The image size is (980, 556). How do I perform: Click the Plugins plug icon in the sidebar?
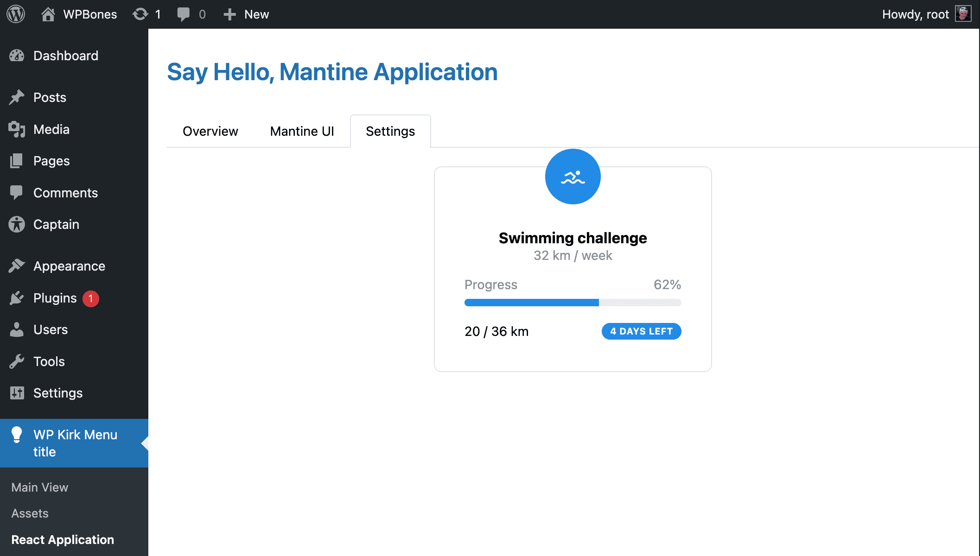coord(17,298)
